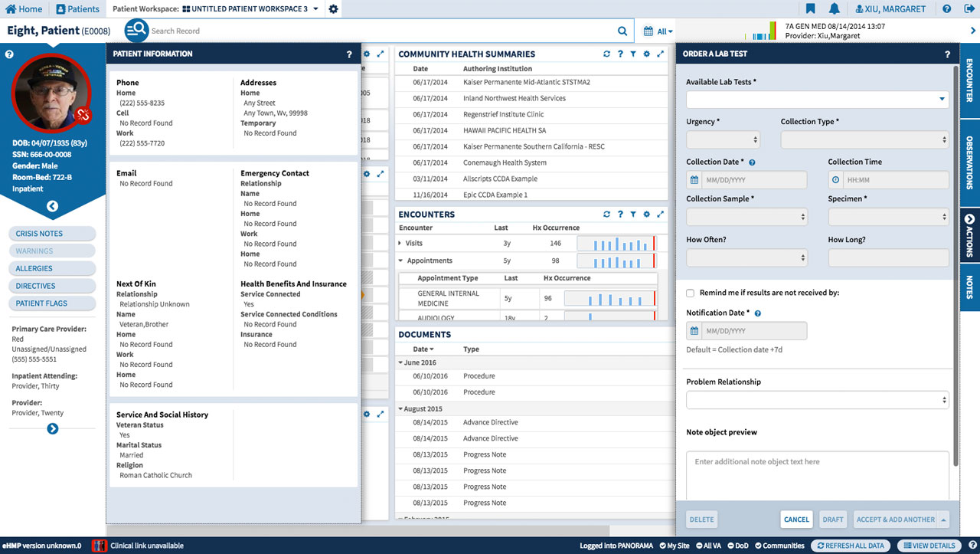Open user menu XIU, MARGARET

click(890, 9)
